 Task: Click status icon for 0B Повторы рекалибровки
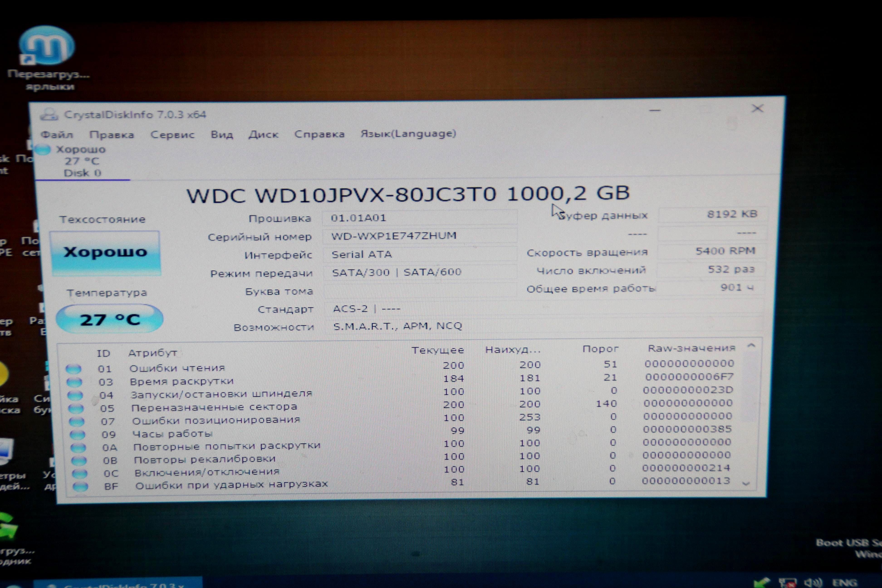coord(79,461)
